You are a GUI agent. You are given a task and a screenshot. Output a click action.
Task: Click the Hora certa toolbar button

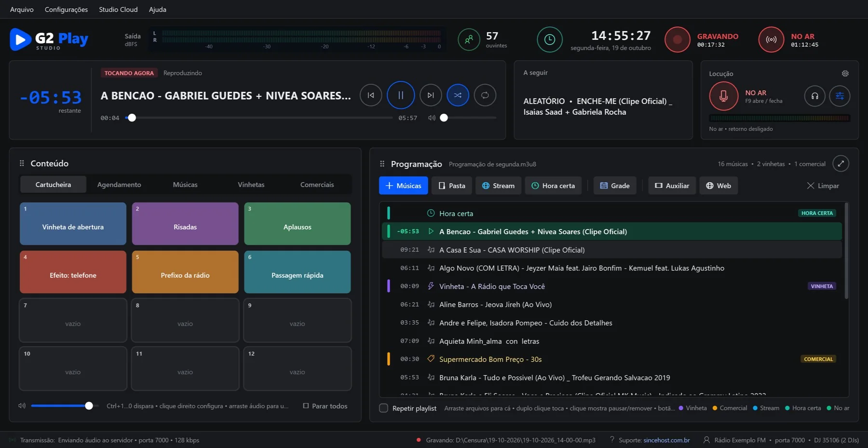click(x=553, y=186)
